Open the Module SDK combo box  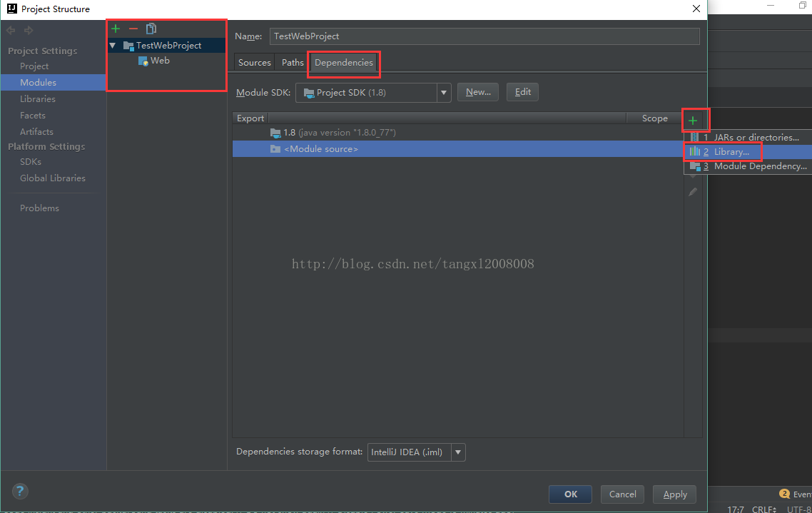pos(373,93)
